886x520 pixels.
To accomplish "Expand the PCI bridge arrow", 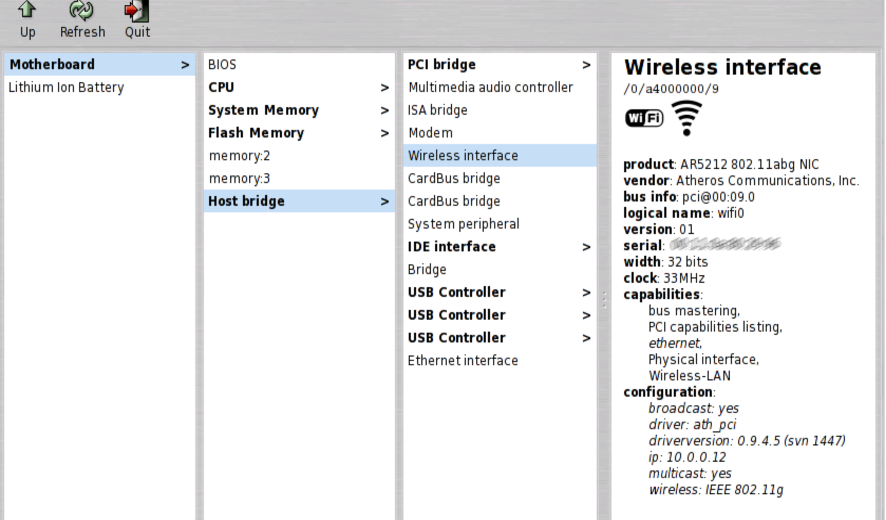I will pos(586,65).
